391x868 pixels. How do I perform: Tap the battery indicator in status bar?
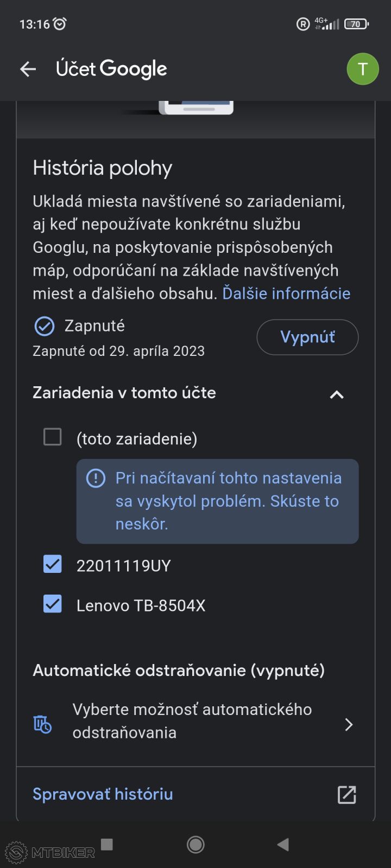356,24
